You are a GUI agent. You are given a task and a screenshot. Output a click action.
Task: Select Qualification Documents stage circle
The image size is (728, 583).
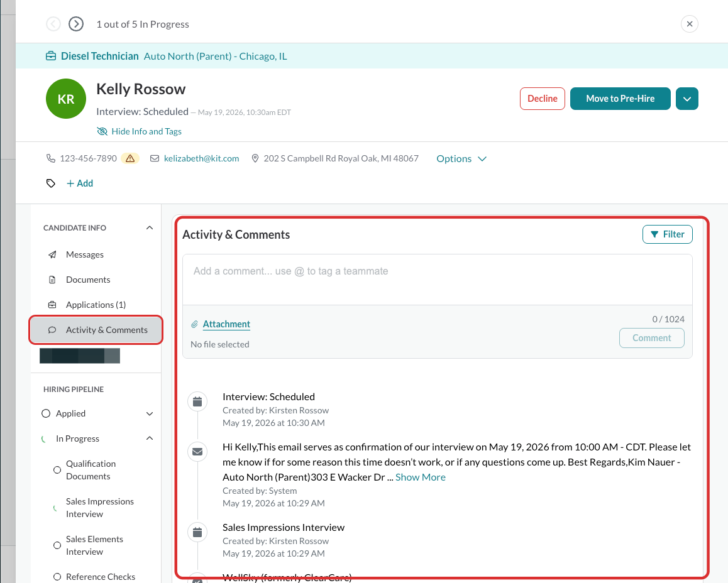click(57, 470)
